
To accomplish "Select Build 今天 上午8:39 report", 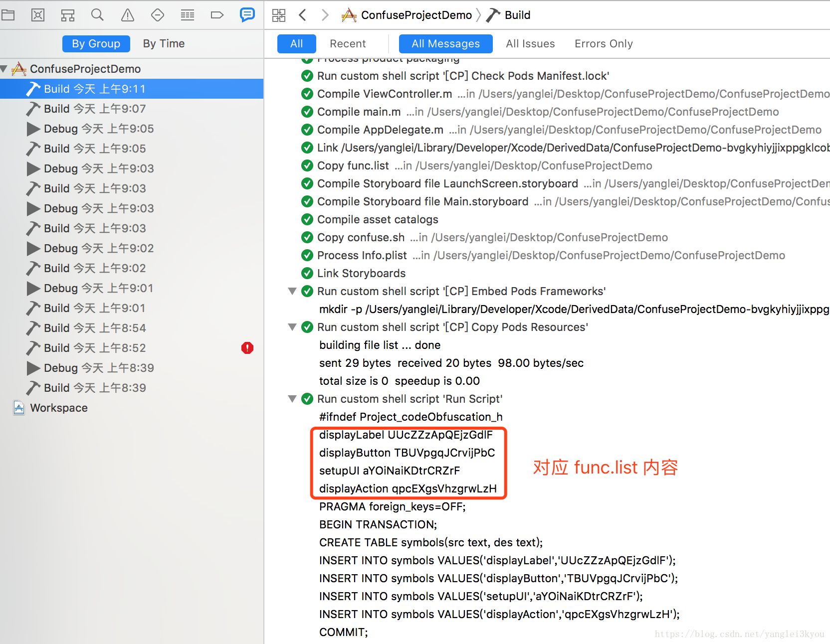I will click(x=132, y=388).
